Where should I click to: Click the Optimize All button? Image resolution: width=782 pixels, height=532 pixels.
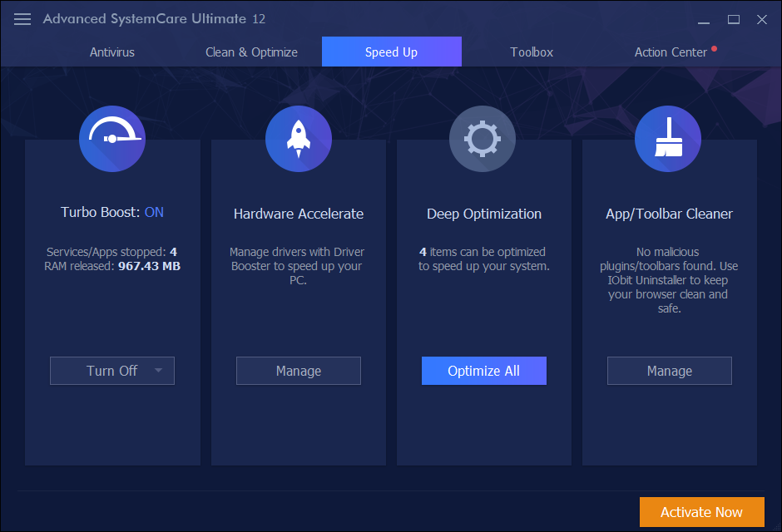(x=484, y=371)
